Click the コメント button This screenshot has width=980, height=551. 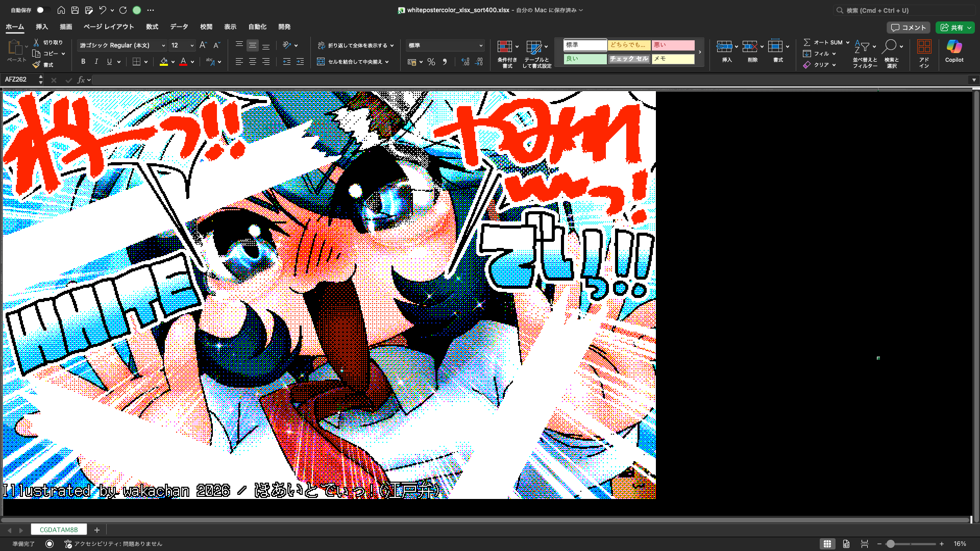(x=908, y=28)
